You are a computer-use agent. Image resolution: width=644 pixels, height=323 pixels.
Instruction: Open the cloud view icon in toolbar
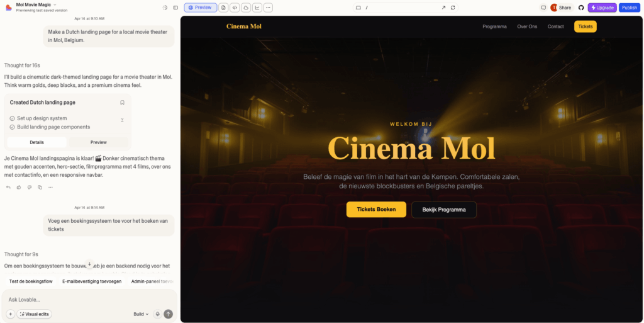tap(246, 8)
